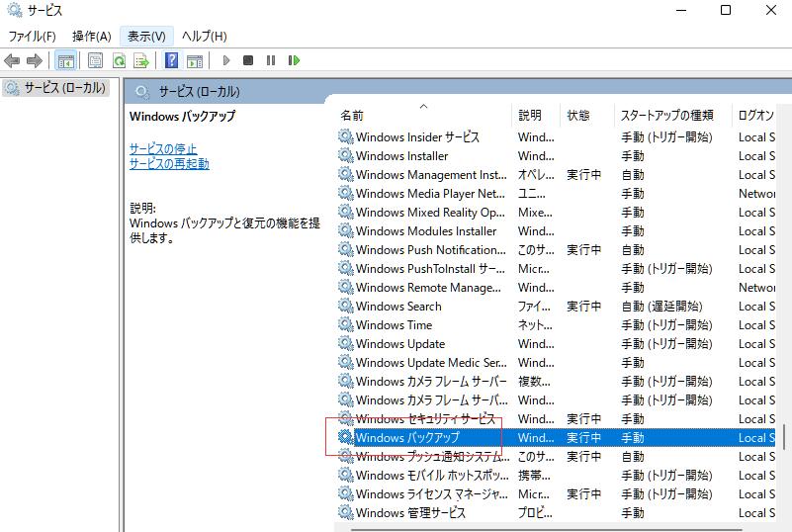Click the サービス window title icon

(x=15, y=10)
